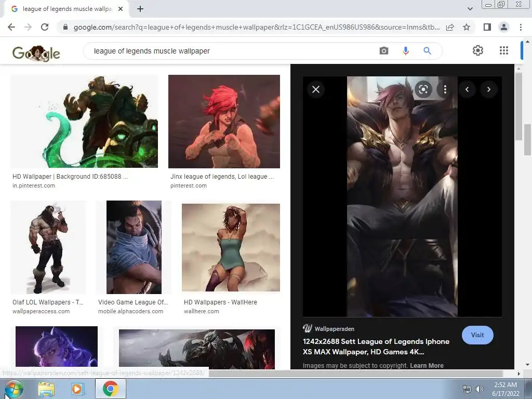Open green Illaoi HD Wallpaper thumbnail
This screenshot has width=532, height=399.
coord(84,121)
